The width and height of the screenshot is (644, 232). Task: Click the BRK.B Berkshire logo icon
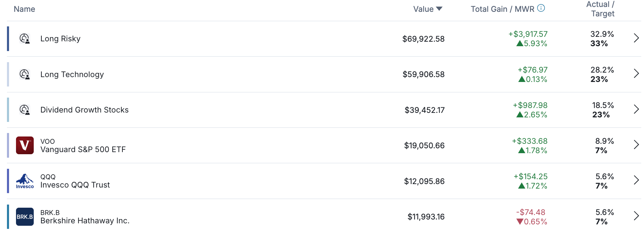click(25, 217)
